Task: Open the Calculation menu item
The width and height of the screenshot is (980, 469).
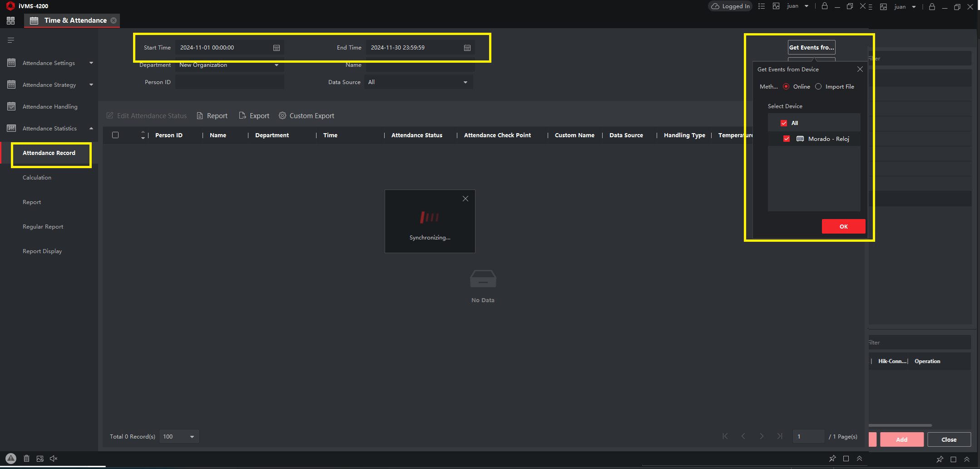Action: click(x=37, y=178)
